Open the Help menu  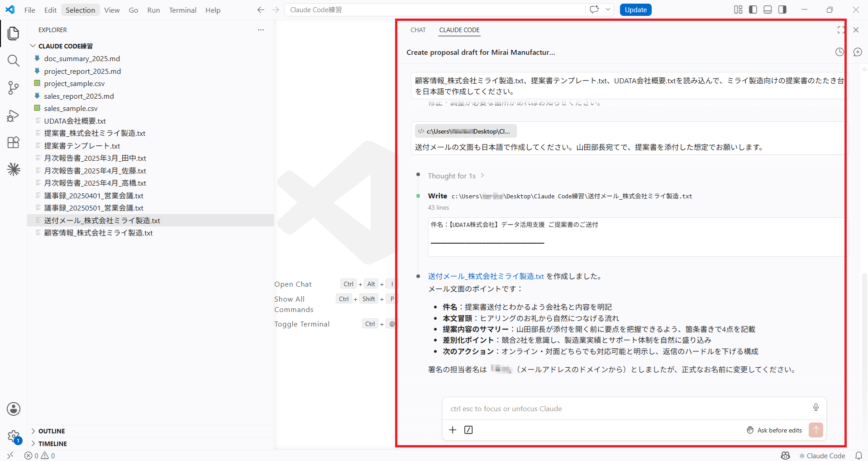click(x=213, y=10)
